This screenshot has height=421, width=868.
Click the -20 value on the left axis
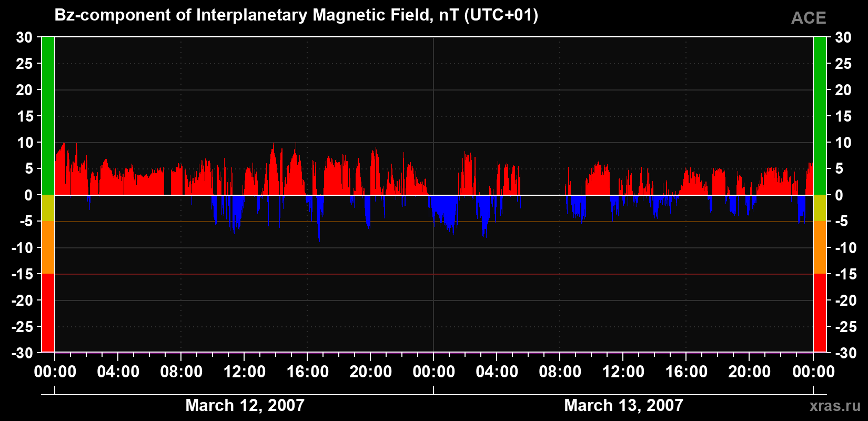click(22, 300)
